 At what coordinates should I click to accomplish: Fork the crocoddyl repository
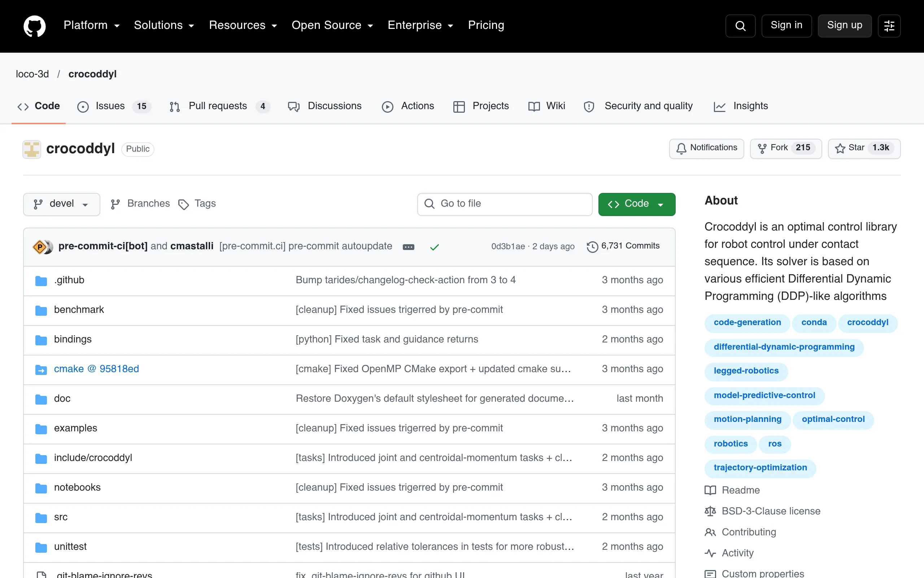click(x=785, y=148)
